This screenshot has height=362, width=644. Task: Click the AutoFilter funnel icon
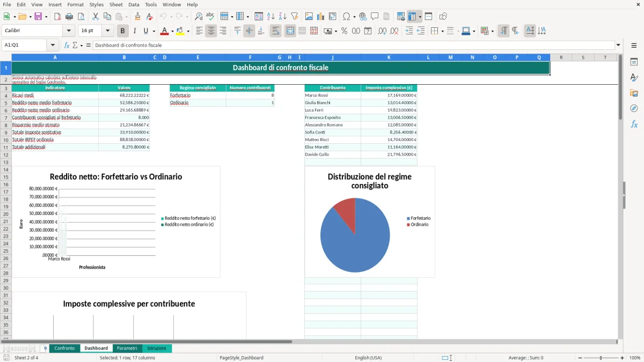[295, 17]
